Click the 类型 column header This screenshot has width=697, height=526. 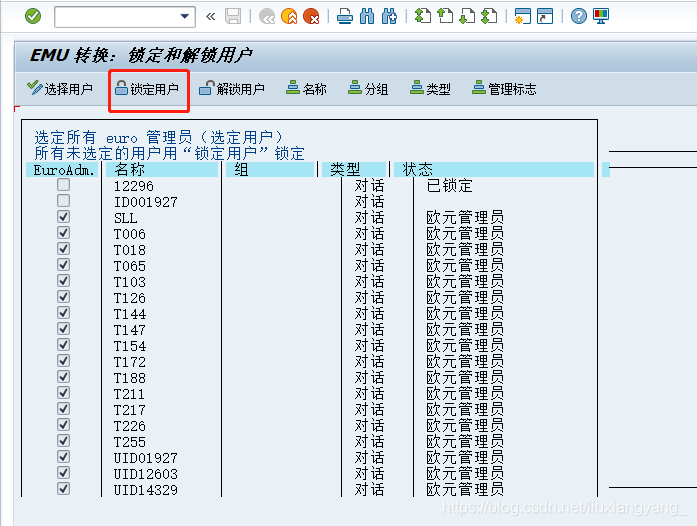point(354,169)
